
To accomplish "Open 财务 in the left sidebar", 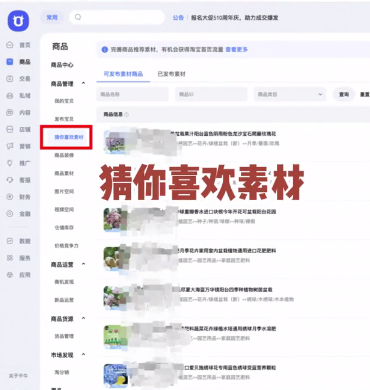I will pyautogui.click(x=19, y=197).
